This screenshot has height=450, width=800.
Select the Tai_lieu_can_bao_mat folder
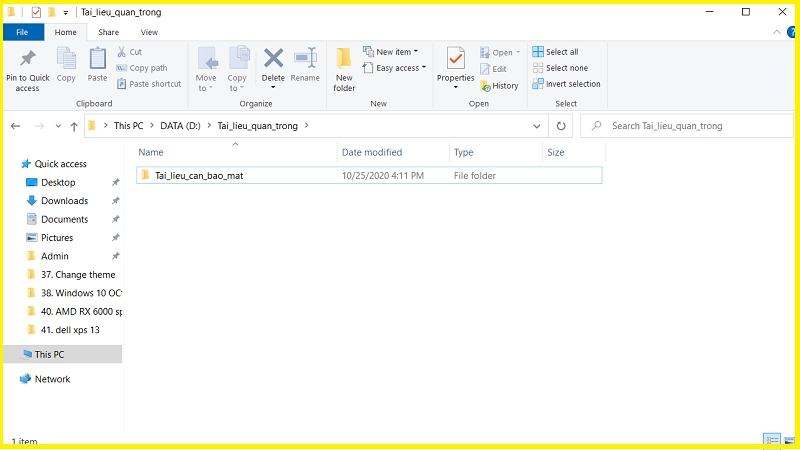pos(369,176)
